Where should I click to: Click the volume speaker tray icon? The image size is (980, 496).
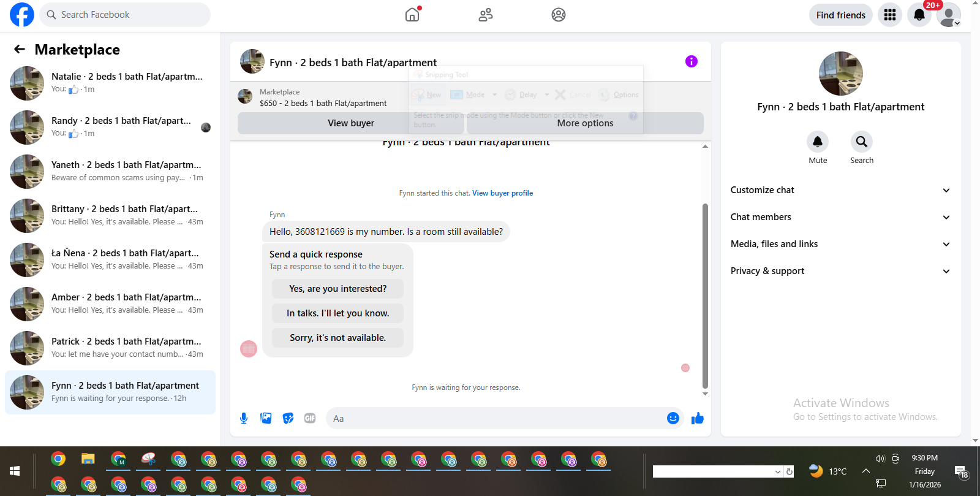(x=880, y=459)
